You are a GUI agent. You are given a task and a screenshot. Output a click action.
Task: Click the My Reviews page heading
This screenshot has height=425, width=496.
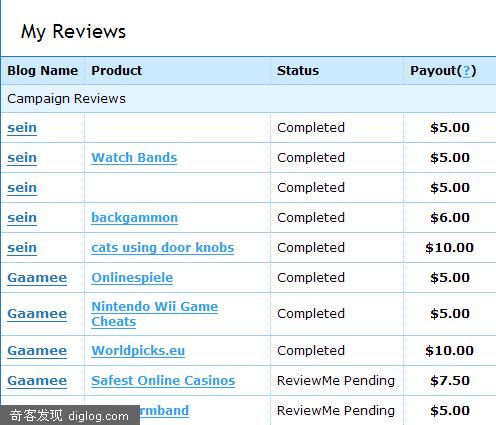[73, 32]
